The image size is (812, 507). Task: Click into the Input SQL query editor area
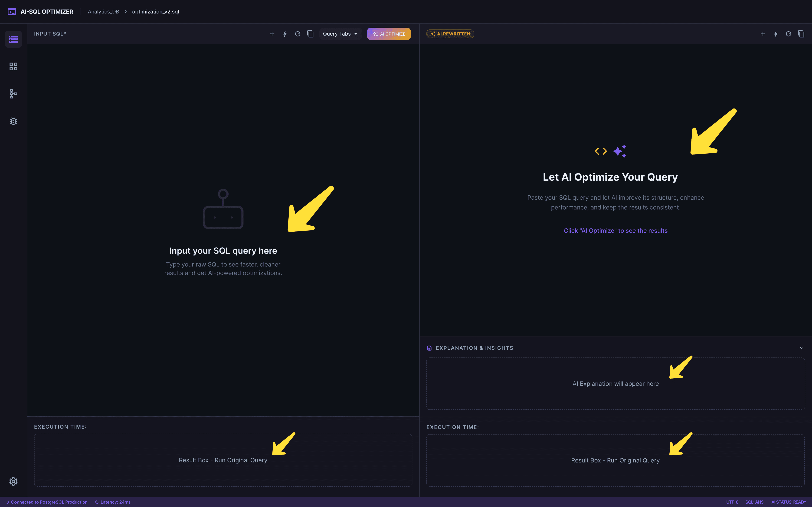223,250
